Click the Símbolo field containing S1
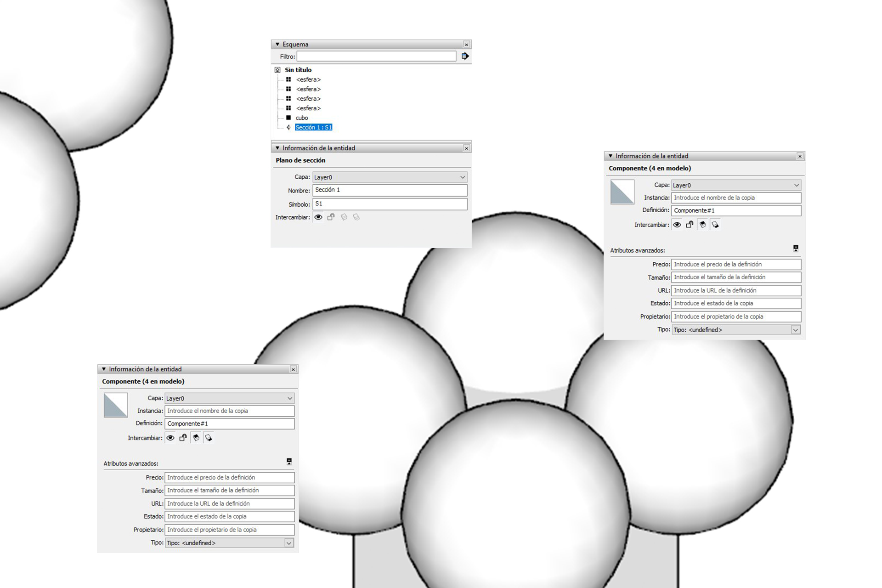882x588 pixels. (x=390, y=204)
